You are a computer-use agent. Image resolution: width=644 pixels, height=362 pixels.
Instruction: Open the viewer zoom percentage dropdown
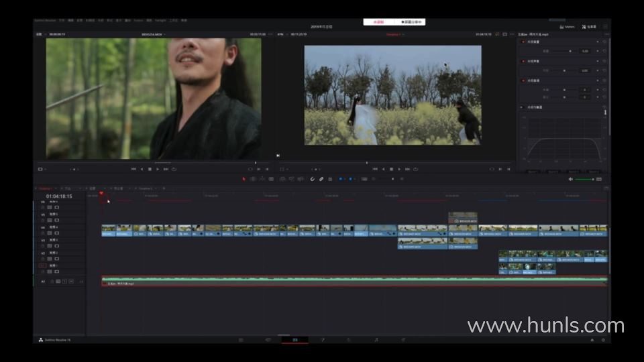pos(281,34)
